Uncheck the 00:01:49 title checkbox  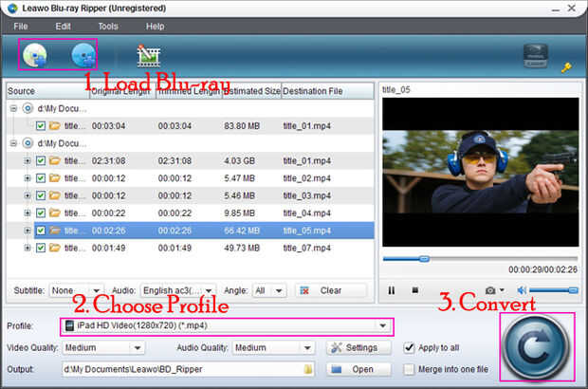[41, 248]
